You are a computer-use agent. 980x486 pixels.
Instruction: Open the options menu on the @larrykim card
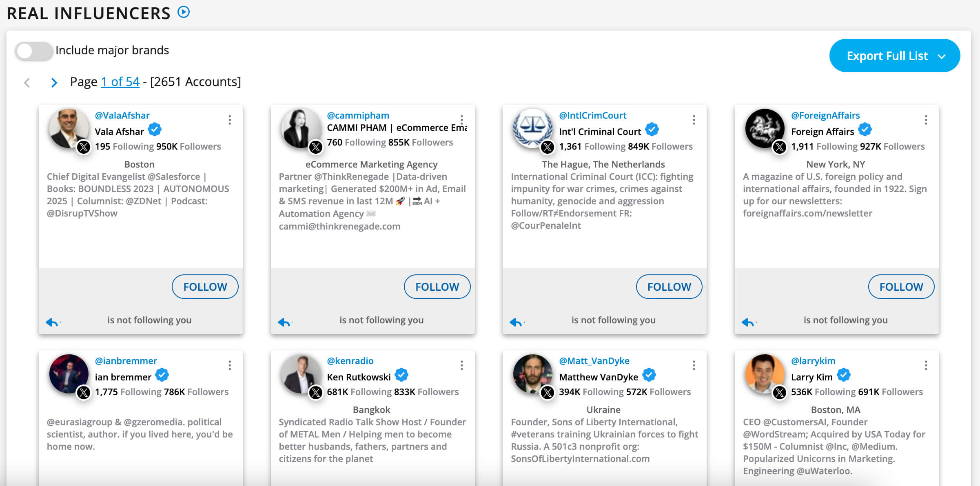(926, 364)
